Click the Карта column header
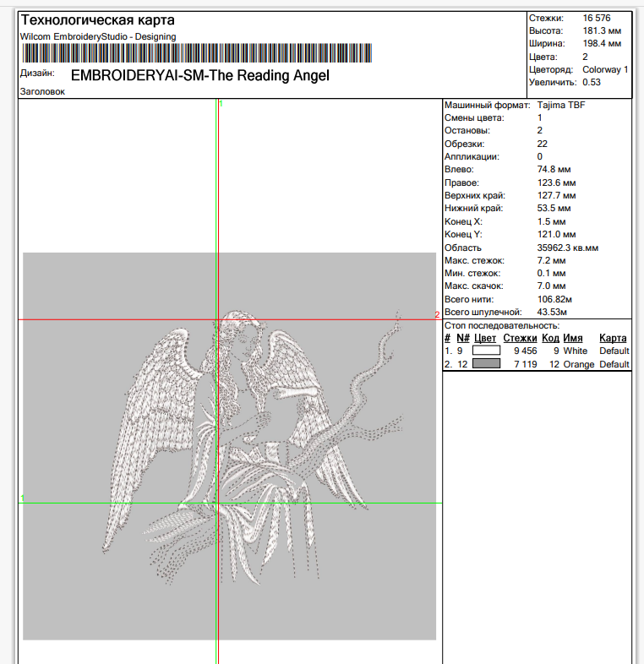The image size is (644, 664). [x=613, y=338]
